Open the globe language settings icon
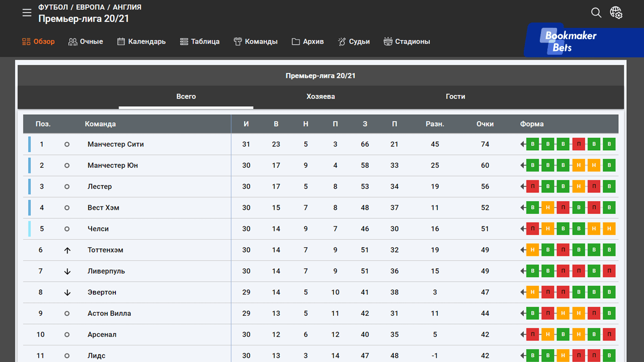The image size is (644, 362). [x=616, y=13]
